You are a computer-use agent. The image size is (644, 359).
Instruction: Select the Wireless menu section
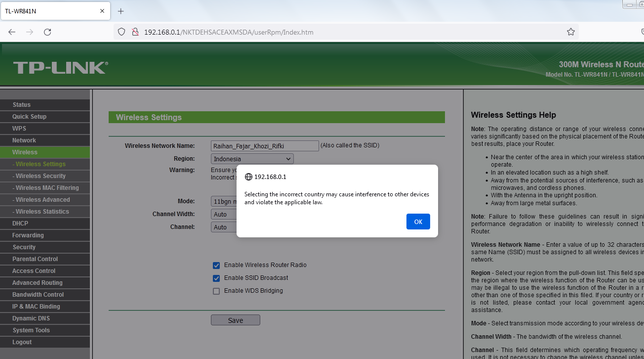pos(45,152)
